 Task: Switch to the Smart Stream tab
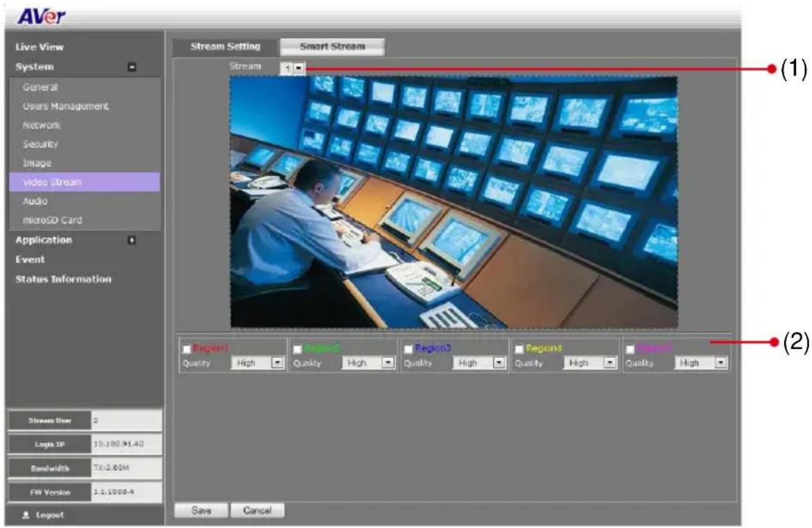coord(332,47)
